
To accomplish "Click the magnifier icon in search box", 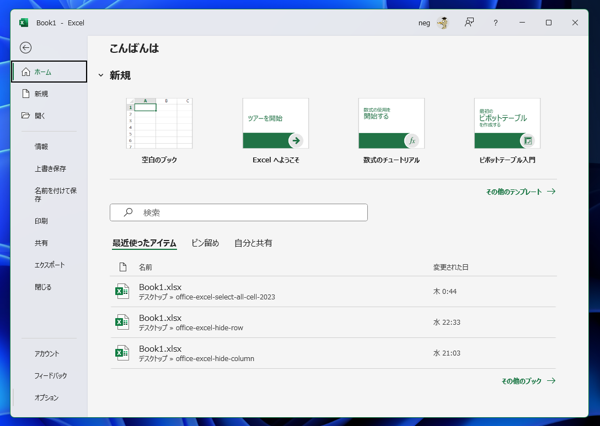I will tap(128, 212).
